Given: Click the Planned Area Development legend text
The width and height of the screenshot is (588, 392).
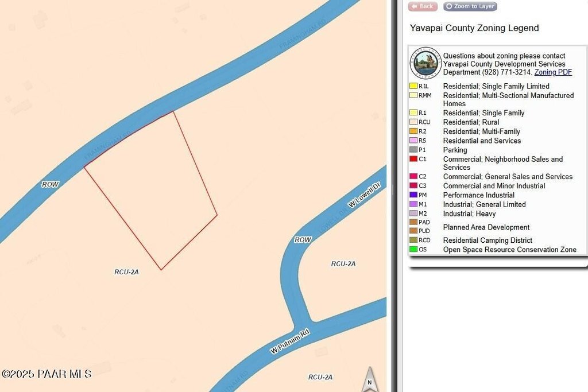Looking at the screenshot, I should click(486, 227).
